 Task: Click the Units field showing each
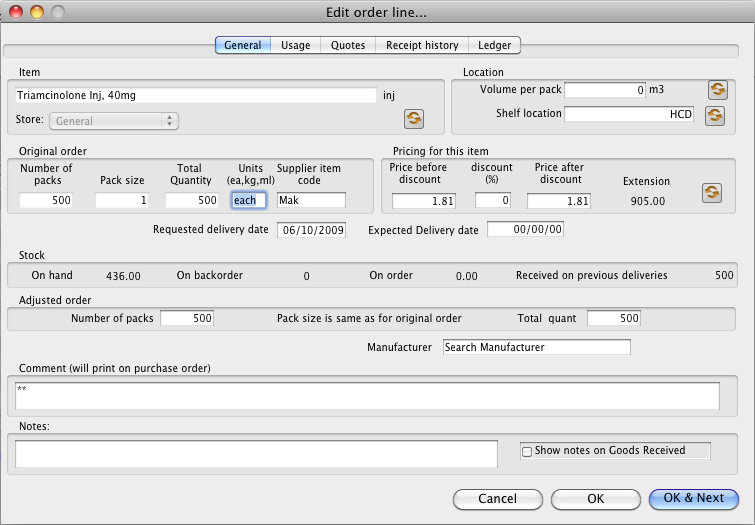click(x=248, y=200)
